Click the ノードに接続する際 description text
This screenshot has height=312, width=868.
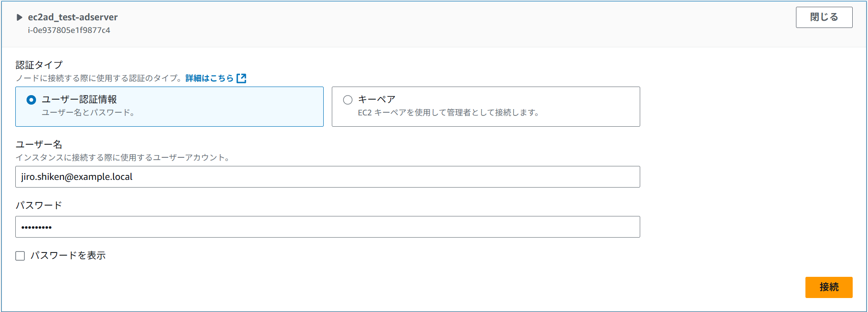[99, 78]
